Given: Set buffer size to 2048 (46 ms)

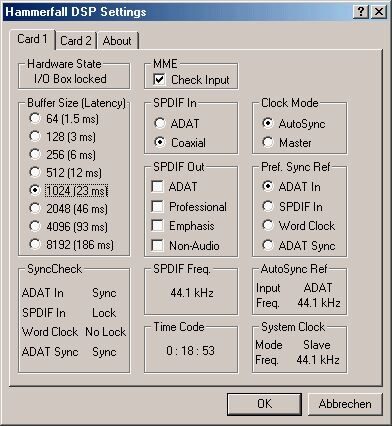Looking at the screenshot, I should 68,209.
